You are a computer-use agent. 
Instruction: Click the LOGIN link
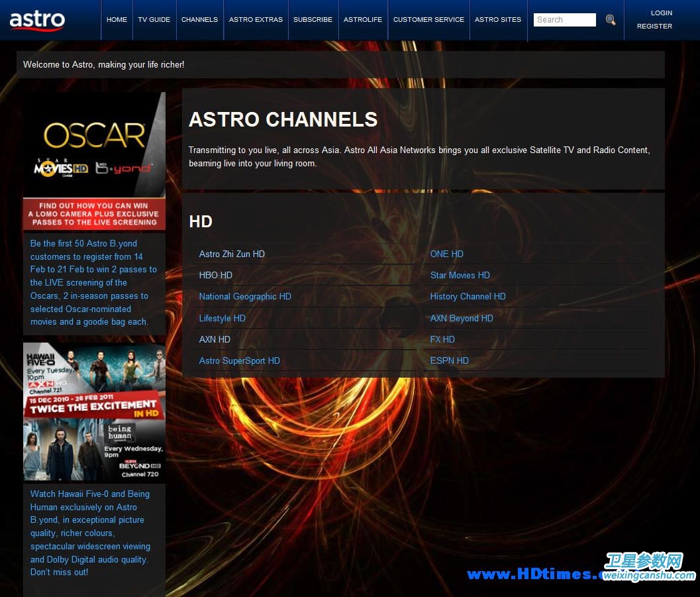click(661, 13)
